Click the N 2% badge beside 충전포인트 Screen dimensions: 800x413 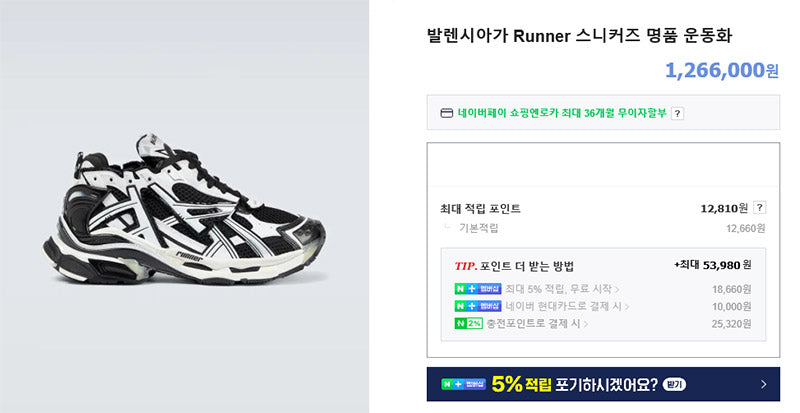[x=468, y=323]
